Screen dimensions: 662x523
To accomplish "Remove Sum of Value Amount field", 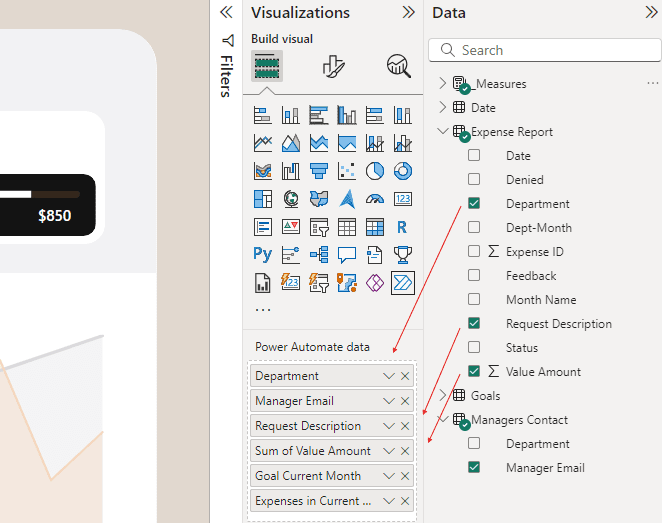I will click(405, 451).
